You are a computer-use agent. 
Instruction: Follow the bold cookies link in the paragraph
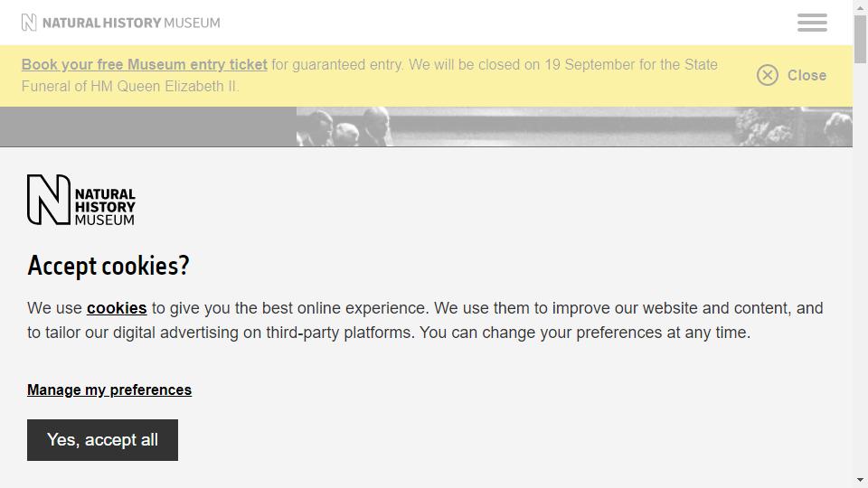tap(117, 307)
